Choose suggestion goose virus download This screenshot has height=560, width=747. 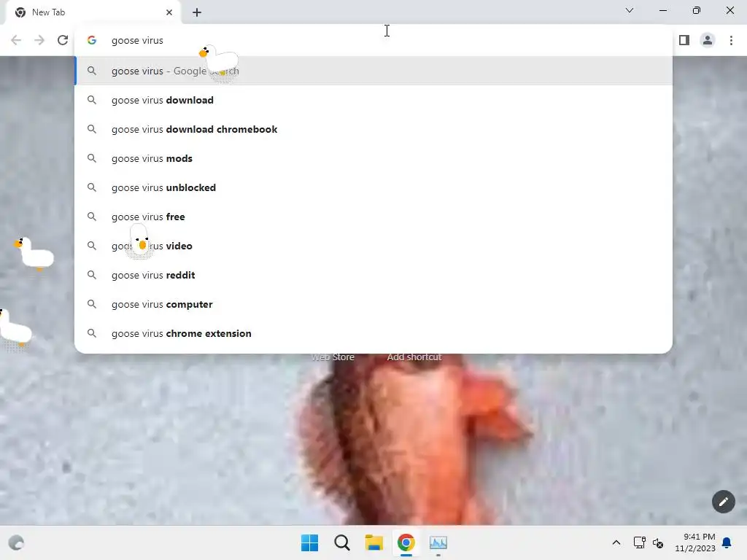click(373, 100)
